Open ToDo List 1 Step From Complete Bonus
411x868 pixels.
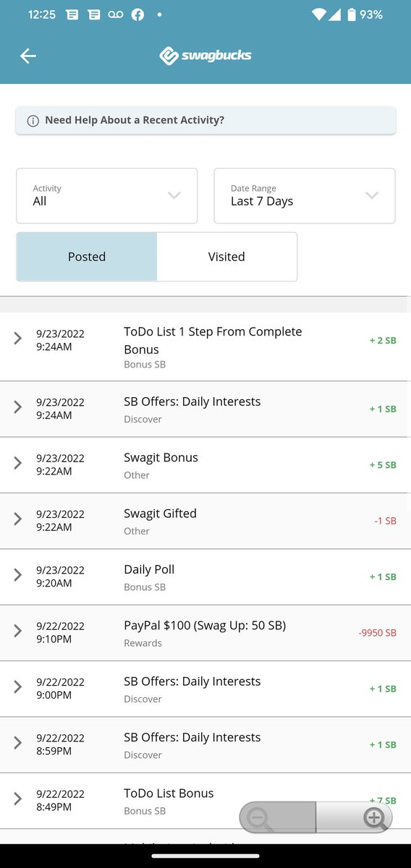205,346
